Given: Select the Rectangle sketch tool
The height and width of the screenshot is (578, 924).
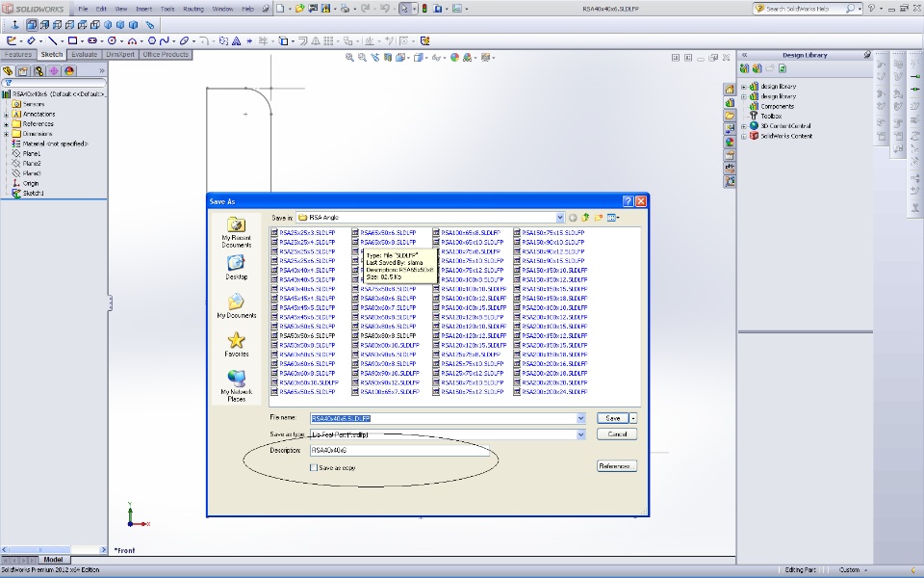Looking at the screenshot, I should coord(72,40).
